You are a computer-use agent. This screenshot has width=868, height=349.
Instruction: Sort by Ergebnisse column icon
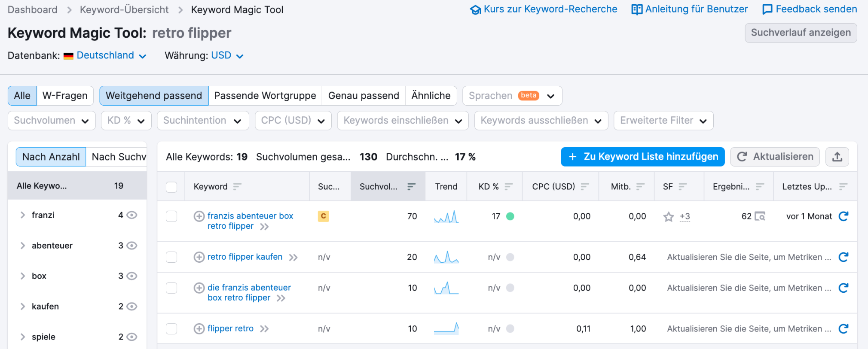click(x=760, y=186)
